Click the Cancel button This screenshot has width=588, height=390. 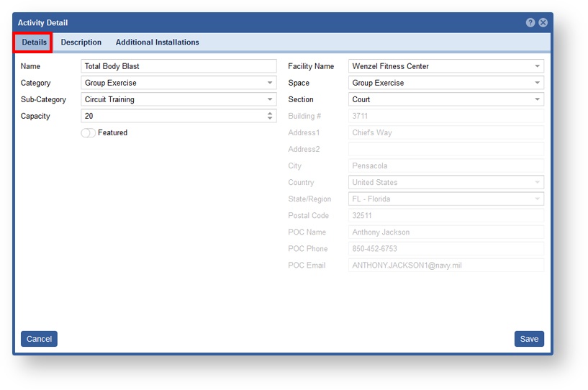pyautogui.click(x=39, y=339)
